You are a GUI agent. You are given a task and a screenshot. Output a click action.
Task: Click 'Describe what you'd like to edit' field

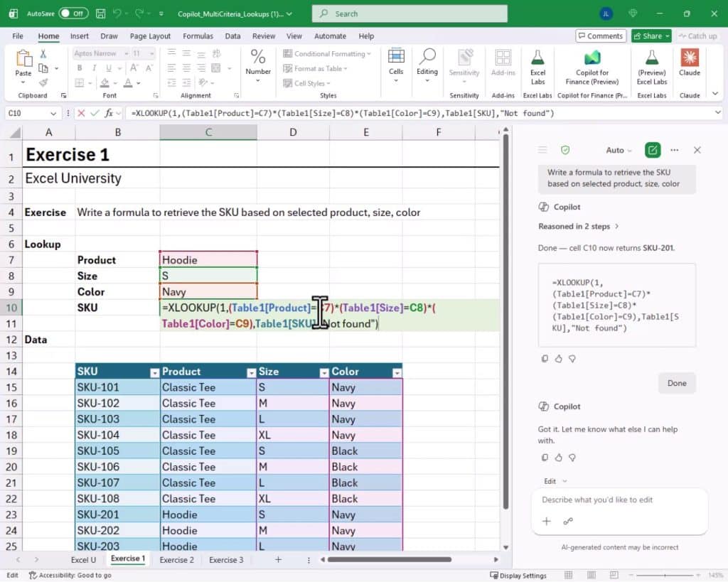point(619,500)
